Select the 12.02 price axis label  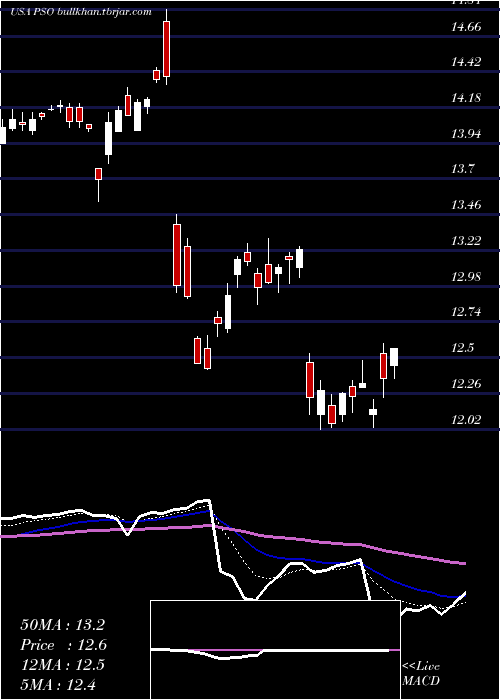(466, 419)
